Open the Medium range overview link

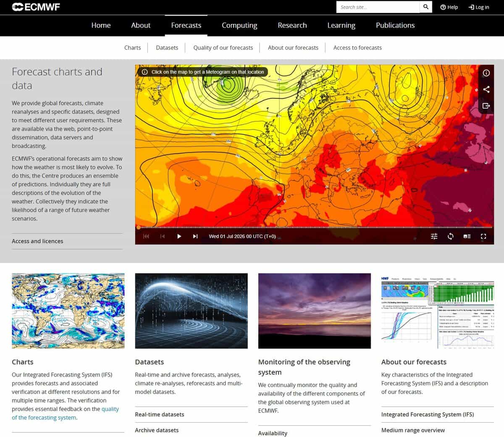click(413, 430)
